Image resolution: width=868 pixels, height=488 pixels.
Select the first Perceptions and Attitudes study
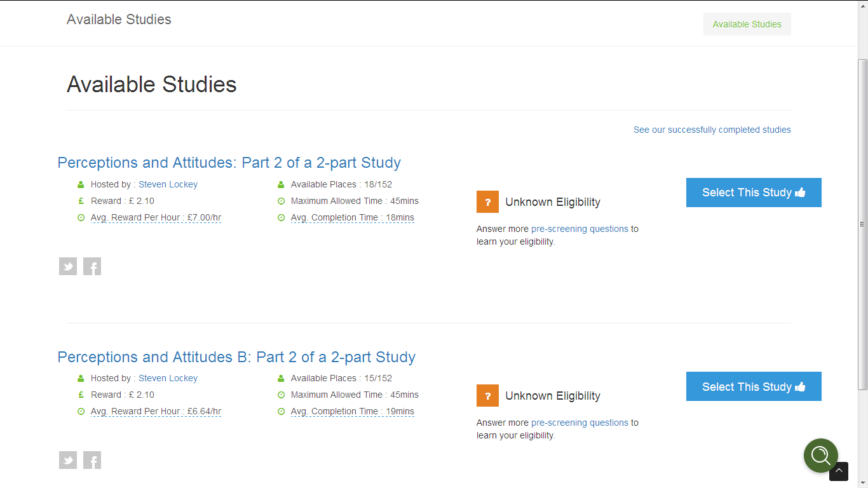(x=754, y=193)
